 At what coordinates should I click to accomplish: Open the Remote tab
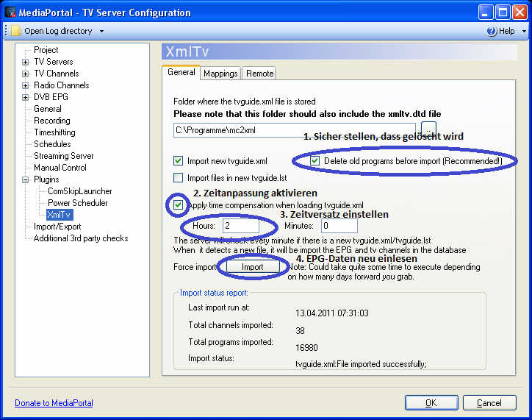(x=259, y=73)
